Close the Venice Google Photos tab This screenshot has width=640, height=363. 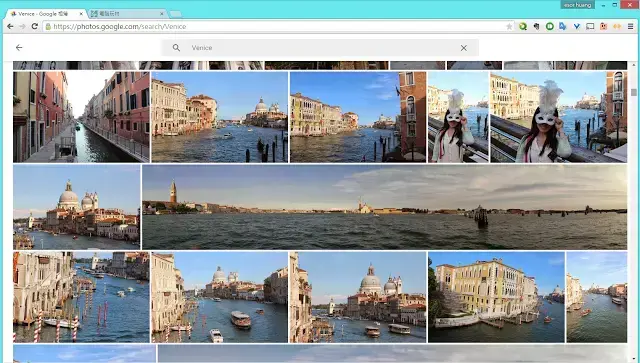[x=81, y=14]
